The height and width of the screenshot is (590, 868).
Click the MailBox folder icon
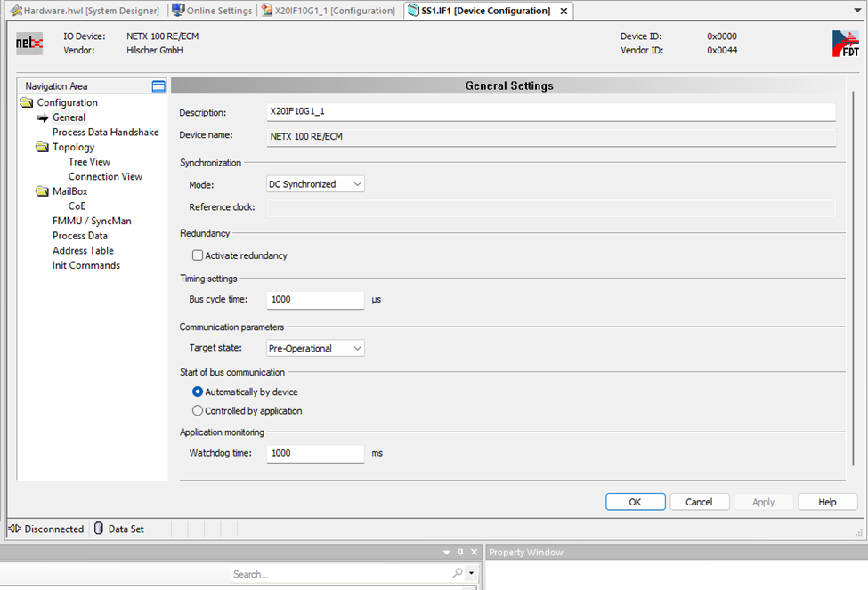(42, 191)
